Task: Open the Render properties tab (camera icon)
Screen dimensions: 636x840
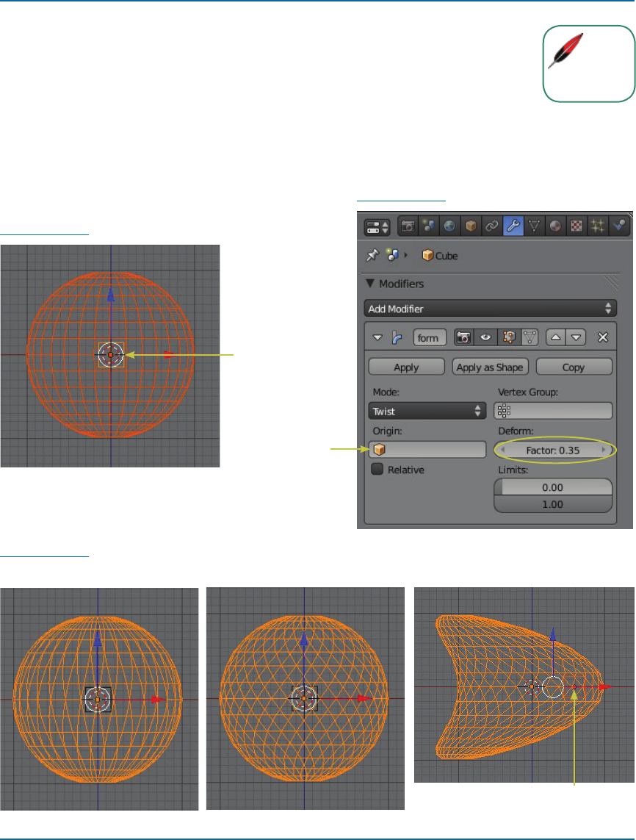Action: pyautogui.click(x=408, y=226)
